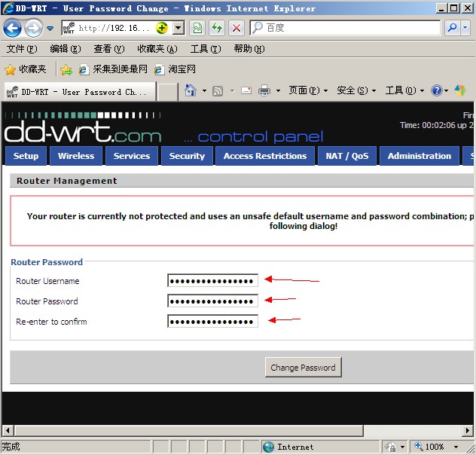476x455 pixels.
Task: Stop loading with the red X icon
Action: [236, 28]
